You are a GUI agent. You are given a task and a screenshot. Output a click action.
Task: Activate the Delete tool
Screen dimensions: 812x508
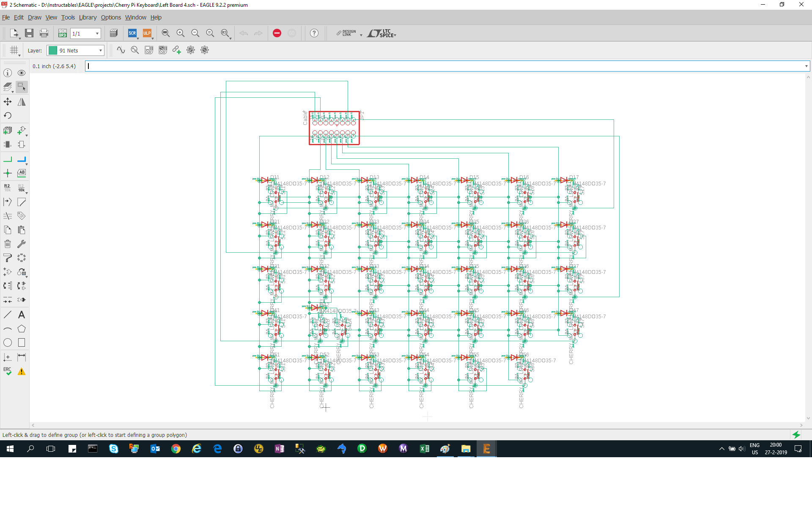7,244
